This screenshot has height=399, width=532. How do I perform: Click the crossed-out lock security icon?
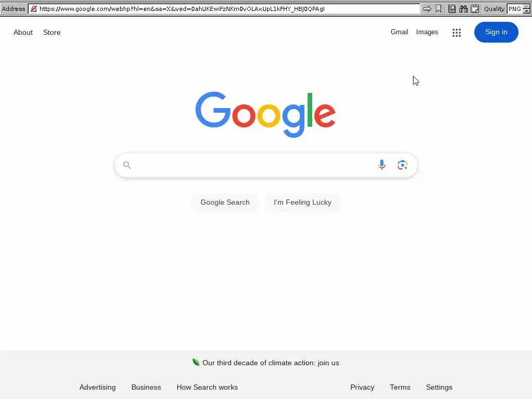[x=34, y=9]
